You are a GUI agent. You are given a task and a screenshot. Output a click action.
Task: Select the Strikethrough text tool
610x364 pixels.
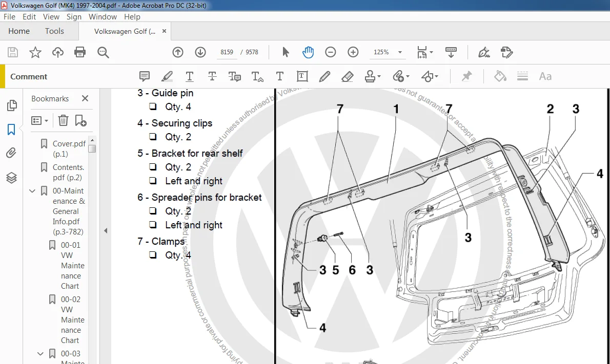tap(212, 76)
